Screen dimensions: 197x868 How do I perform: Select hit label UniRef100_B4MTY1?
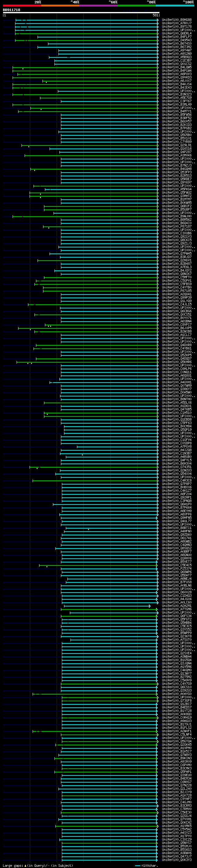coord(177,111)
